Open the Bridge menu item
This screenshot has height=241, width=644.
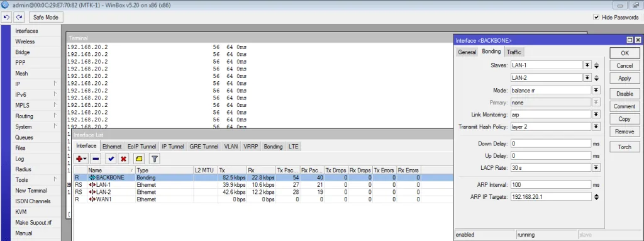click(23, 52)
